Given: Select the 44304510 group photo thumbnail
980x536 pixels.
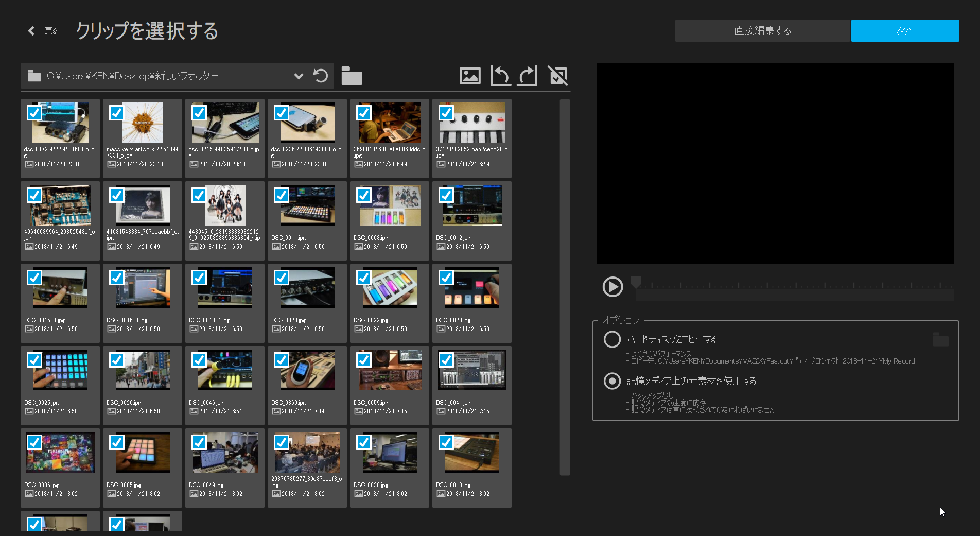Looking at the screenshot, I should click(225, 205).
